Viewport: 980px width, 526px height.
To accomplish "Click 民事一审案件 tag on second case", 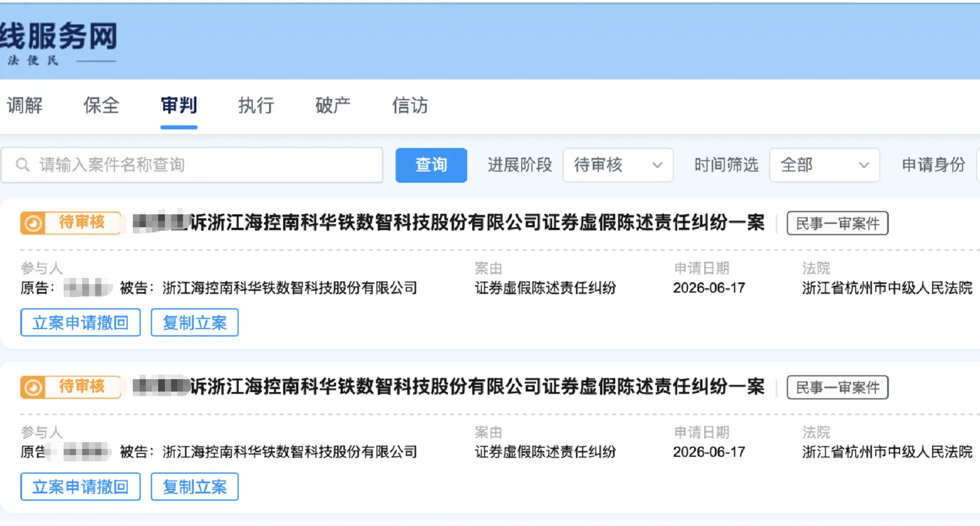I will (x=838, y=388).
